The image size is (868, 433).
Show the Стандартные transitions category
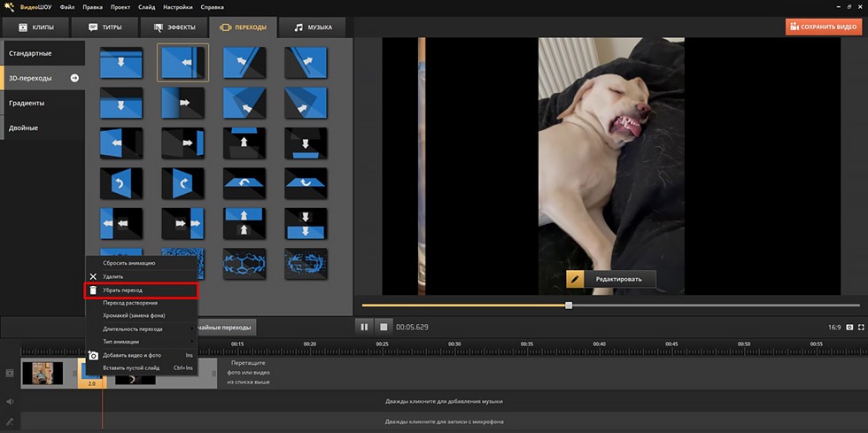[x=43, y=53]
